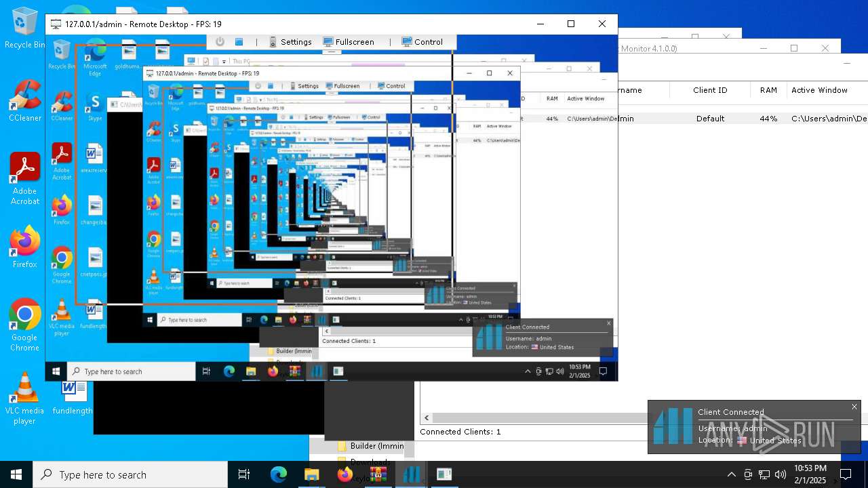868x488 pixels.
Task: Expand hidden icons in the local system tray
Action: point(731,474)
